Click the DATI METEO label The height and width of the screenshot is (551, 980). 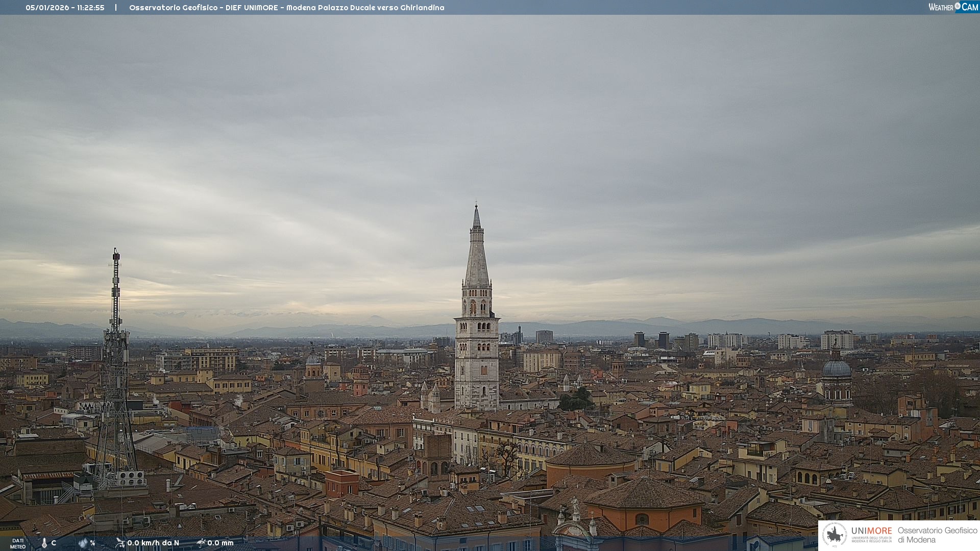click(x=18, y=543)
